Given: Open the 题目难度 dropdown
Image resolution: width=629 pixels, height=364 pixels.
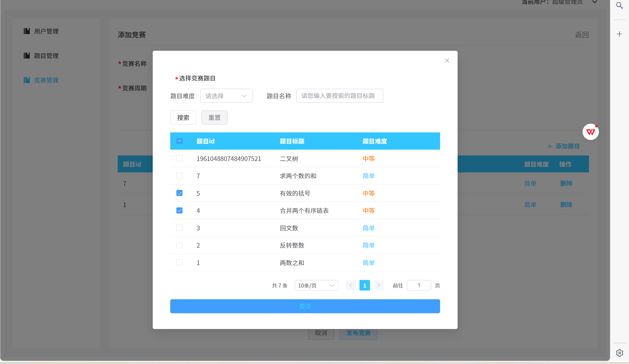Looking at the screenshot, I should point(226,96).
